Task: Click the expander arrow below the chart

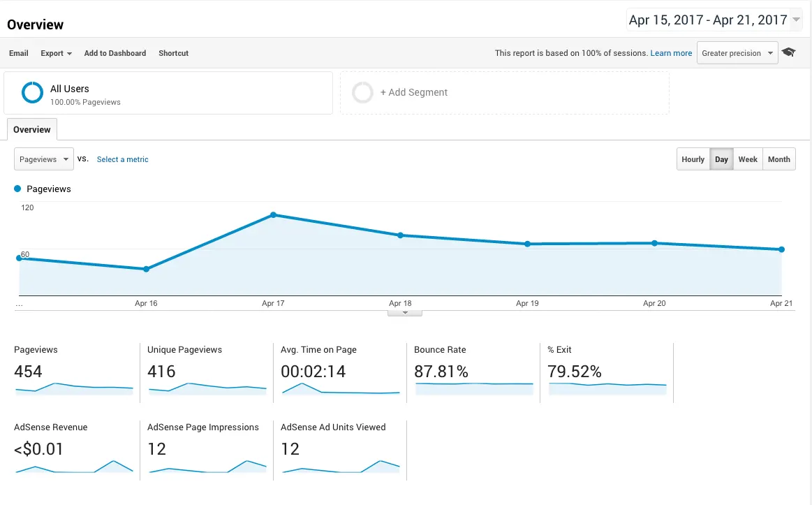Action: pyautogui.click(x=405, y=313)
